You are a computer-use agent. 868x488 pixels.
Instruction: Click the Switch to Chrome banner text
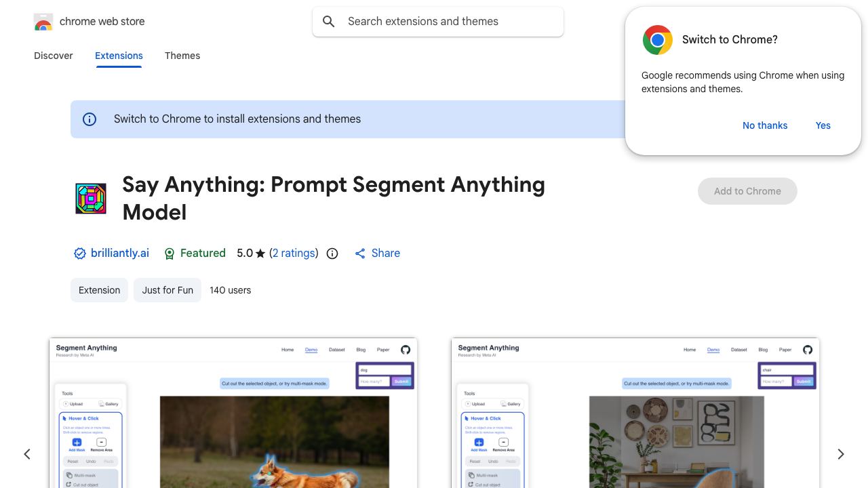[x=237, y=119]
